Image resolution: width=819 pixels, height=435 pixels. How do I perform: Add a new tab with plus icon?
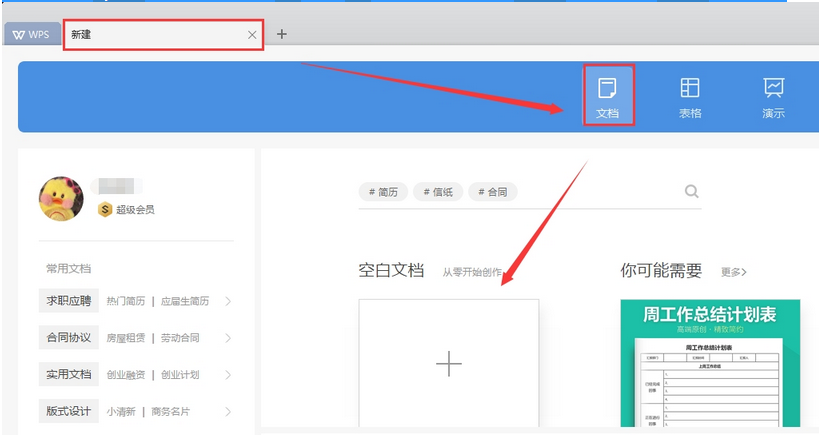pyautogui.click(x=282, y=34)
